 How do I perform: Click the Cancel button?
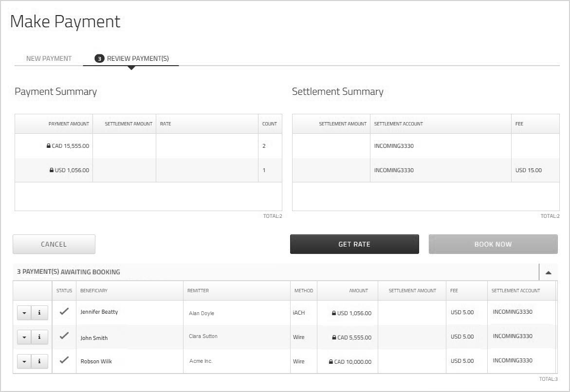tap(54, 244)
